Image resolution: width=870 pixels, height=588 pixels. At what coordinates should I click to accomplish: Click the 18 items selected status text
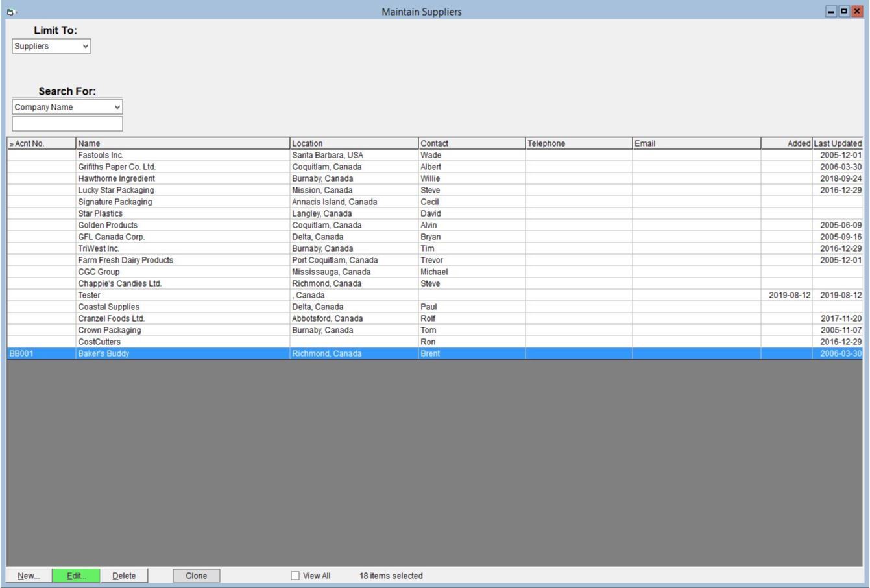[x=391, y=576]
